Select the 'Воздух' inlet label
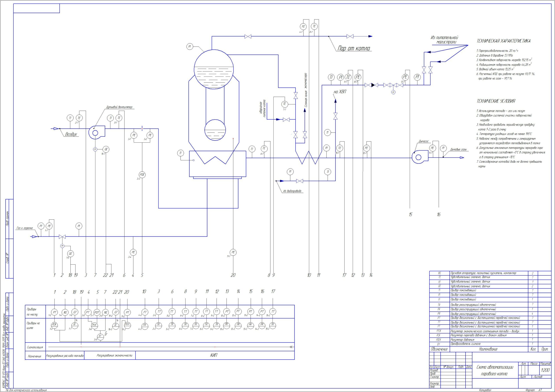 tap(71, 134)
